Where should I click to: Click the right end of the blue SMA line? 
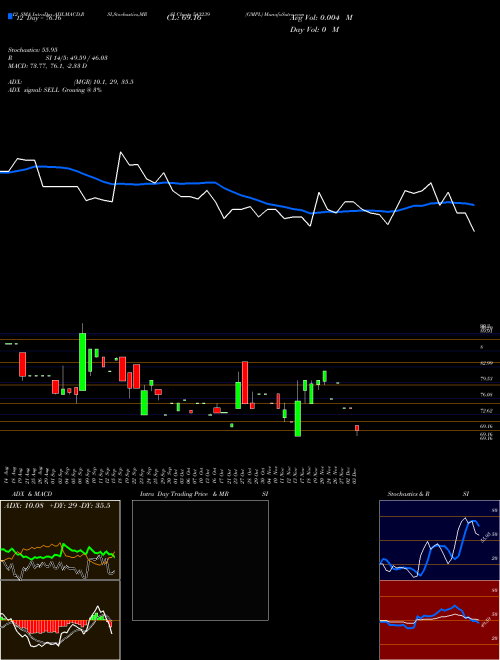pos(473,205)
